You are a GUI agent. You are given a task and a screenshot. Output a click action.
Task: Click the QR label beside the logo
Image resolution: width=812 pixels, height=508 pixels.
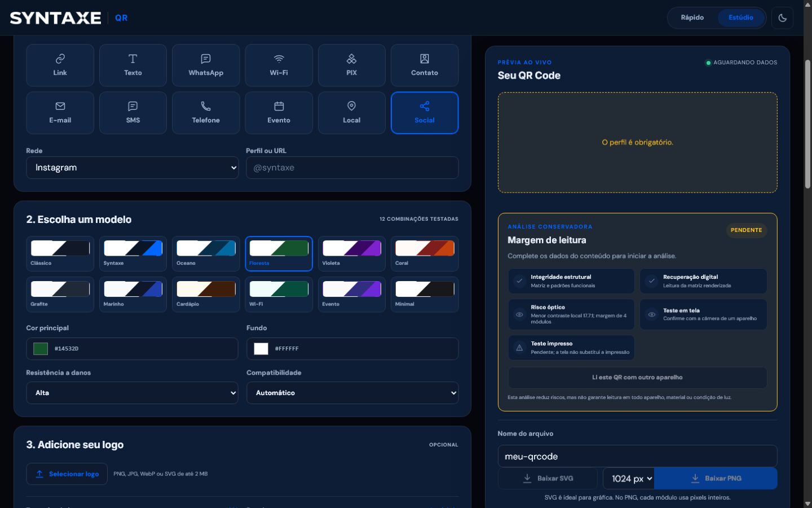(121, 18)
